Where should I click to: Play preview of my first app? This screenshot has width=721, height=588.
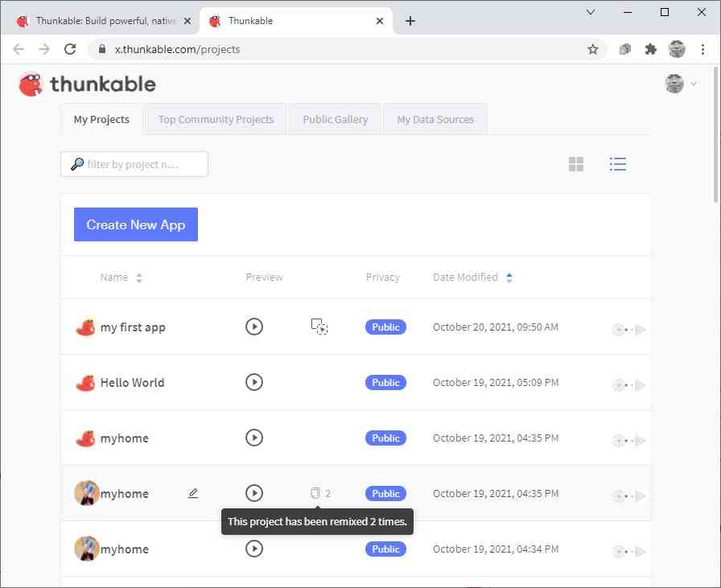click(x=254, y=327)
